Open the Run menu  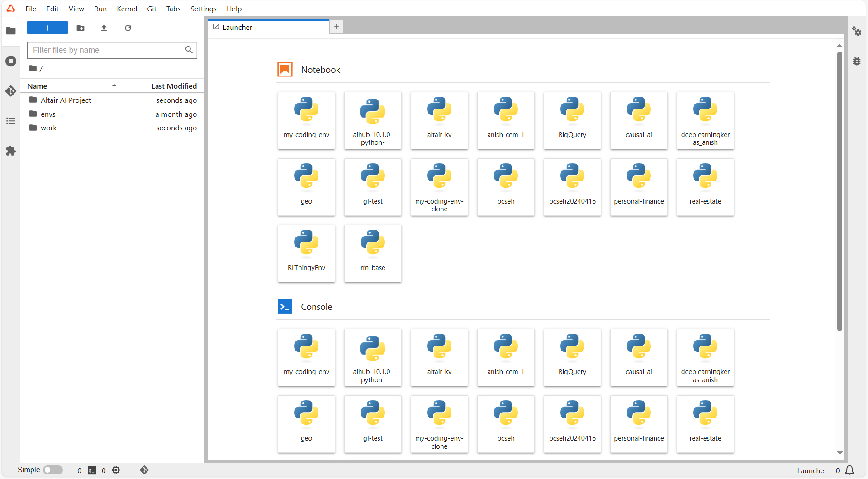[100, 9]
